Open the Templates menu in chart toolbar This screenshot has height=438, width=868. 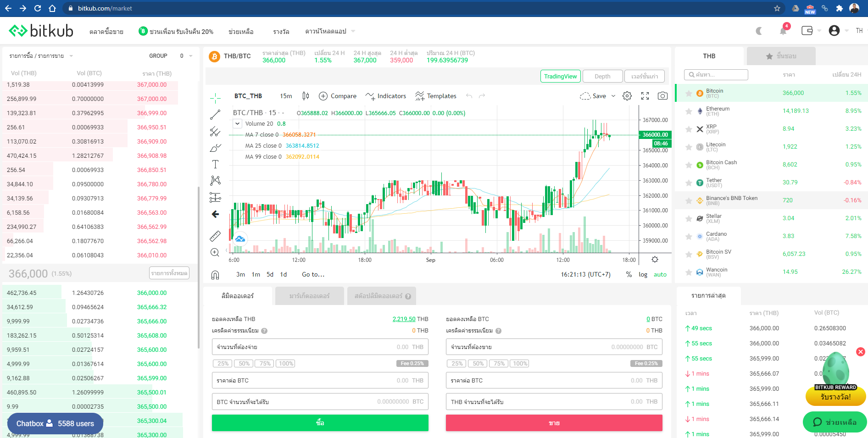coord(436,96)
